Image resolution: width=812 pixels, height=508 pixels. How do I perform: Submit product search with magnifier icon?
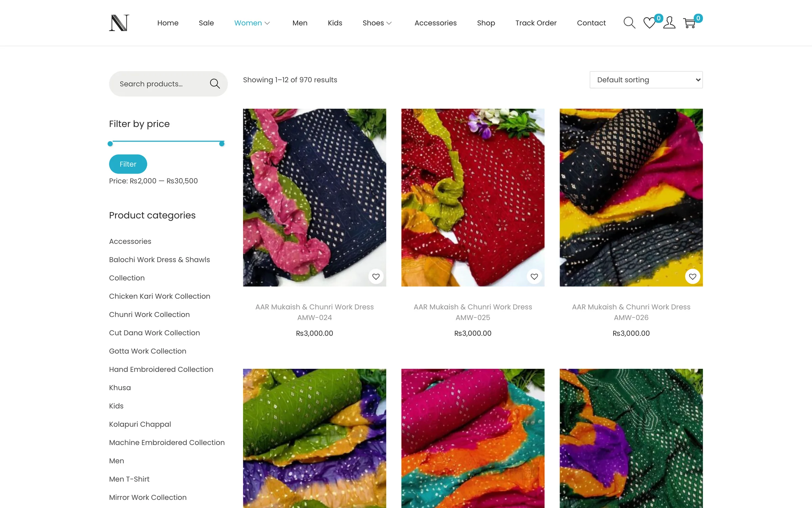(215, 84)
